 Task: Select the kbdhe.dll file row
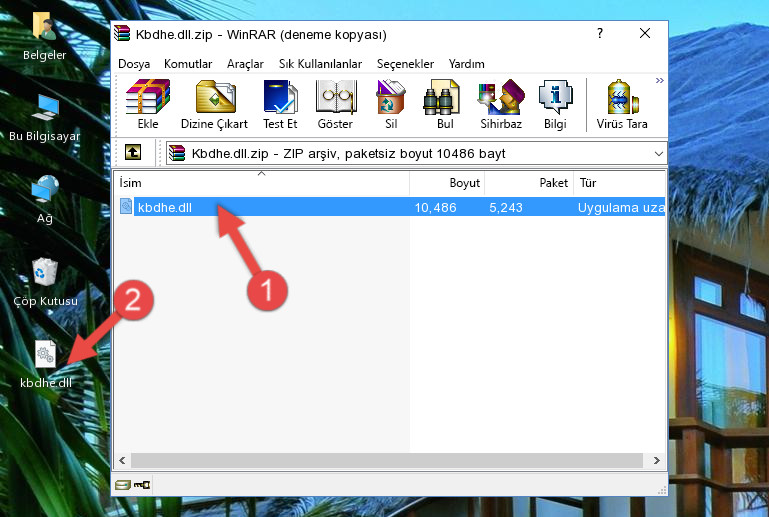pyautogui.click(x=390, y=207)
